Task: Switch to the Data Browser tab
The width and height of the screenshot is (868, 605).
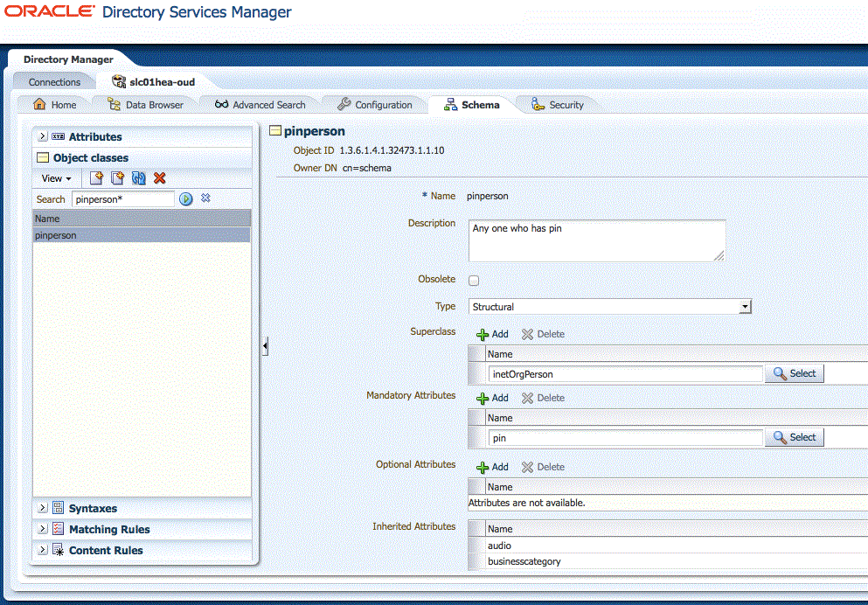Action: (146, 105)
